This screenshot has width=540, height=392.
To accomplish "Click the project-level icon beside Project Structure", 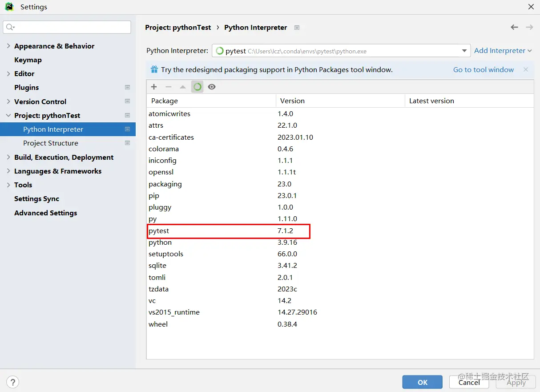I will tap(128, 143).
